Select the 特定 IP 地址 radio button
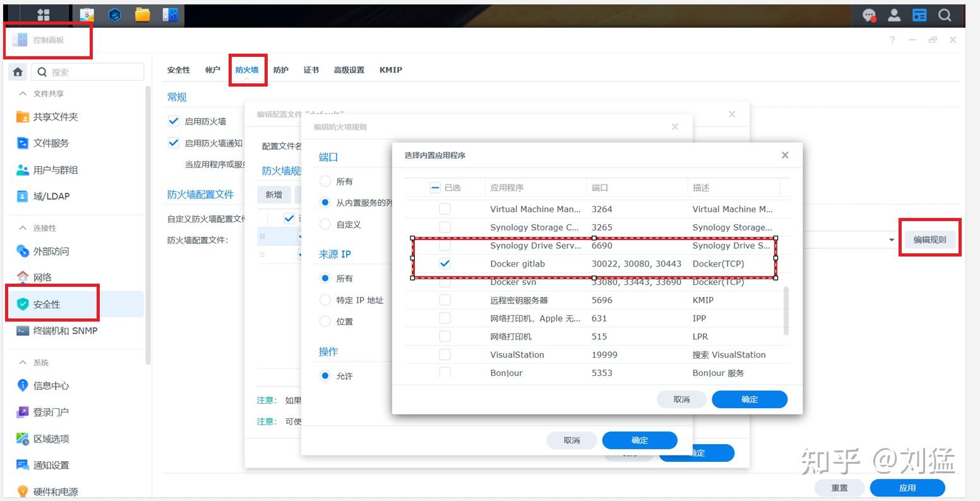 tap(325, 300)
